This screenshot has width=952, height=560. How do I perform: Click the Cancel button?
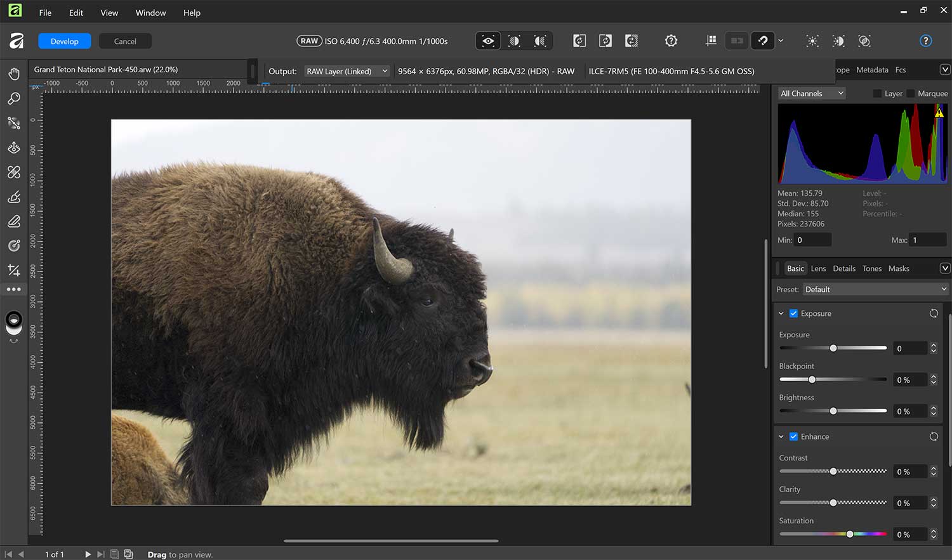tap(125, 41)
